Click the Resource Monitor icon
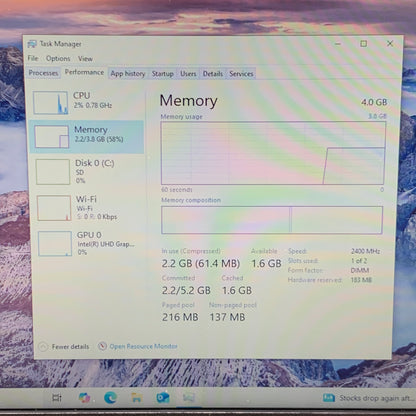This screenshot has height=416, width=416. tap(102, 346)
